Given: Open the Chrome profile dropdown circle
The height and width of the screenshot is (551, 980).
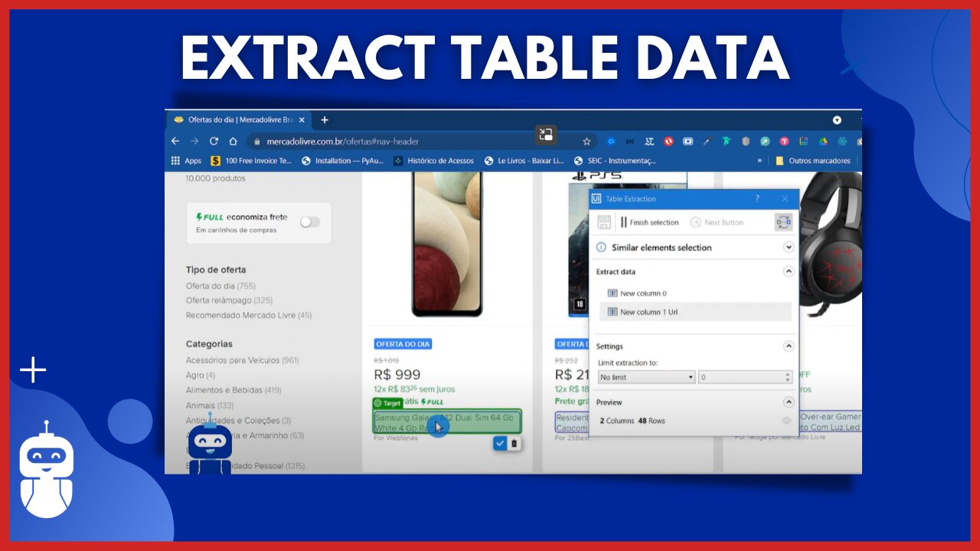Looking at the screenshot, I should point(837,120).
